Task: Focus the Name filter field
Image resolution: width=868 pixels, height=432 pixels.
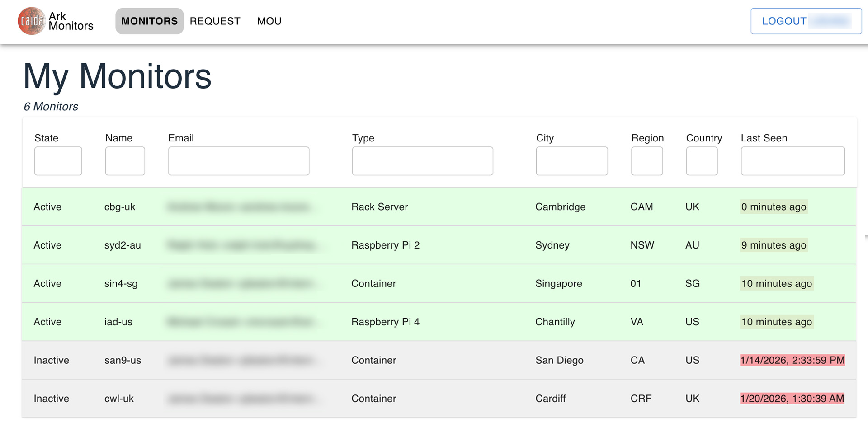Action: click(x=125, y=161)
